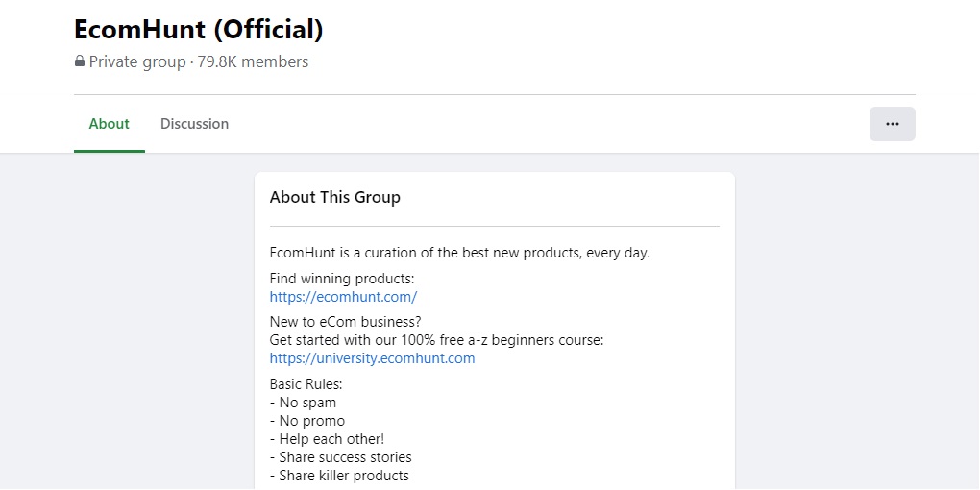
Task: Click the 'Find winning products:' text
Action: [342, 279]
